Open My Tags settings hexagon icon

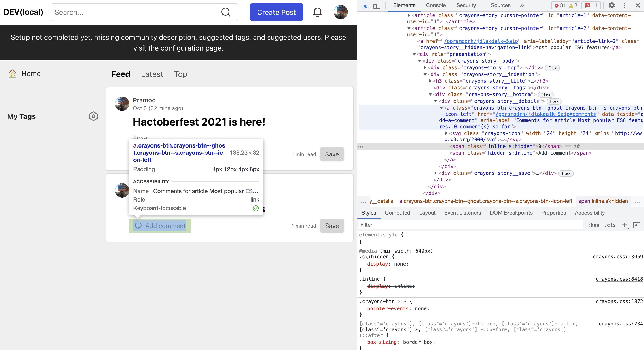pos(93,116)
